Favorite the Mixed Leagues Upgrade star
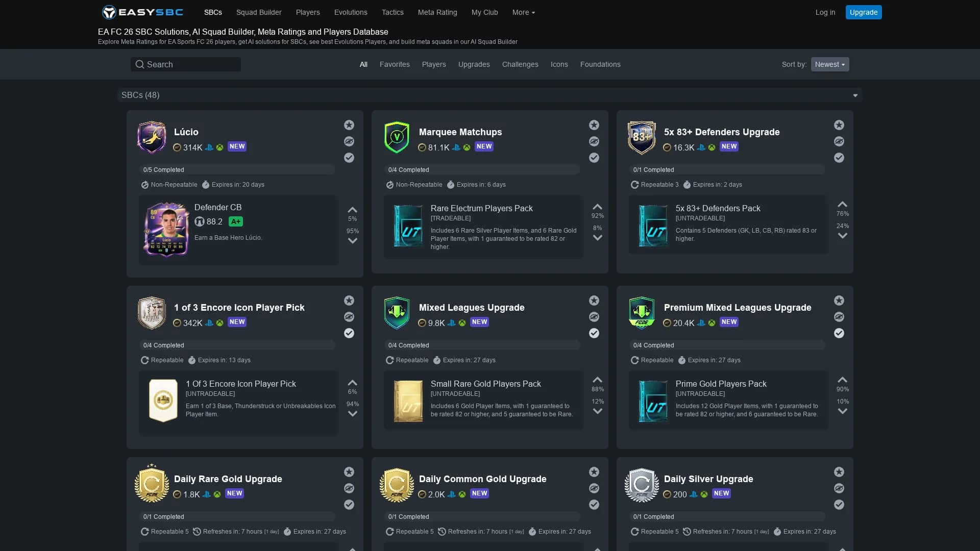Image resolution: width=980 pixels, height=551 pixels. pyautogui.click(x=594, y=300)
